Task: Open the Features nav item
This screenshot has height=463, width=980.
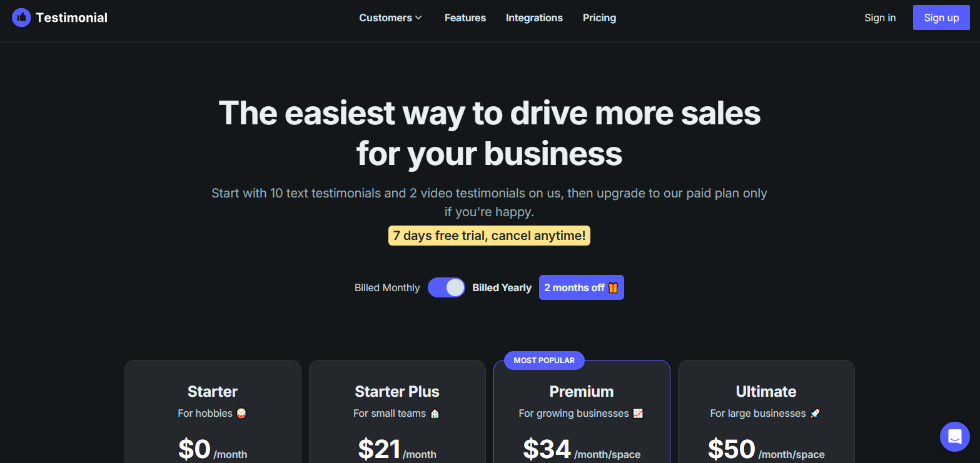Action: (x=465, y=17)
